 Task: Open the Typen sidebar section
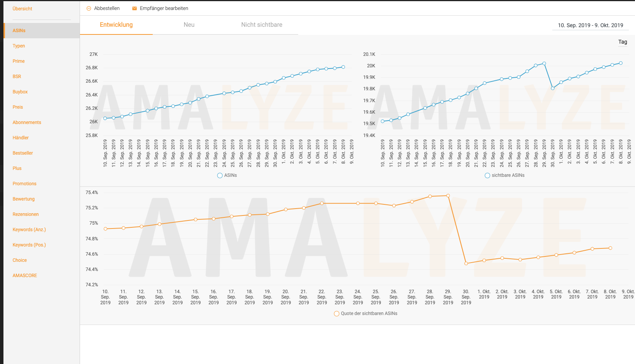tap(19, 46)
